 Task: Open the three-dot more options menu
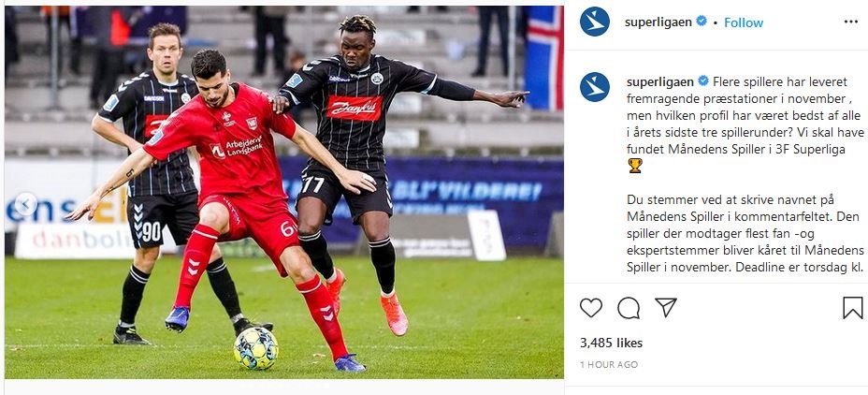[x=851, y=22]
